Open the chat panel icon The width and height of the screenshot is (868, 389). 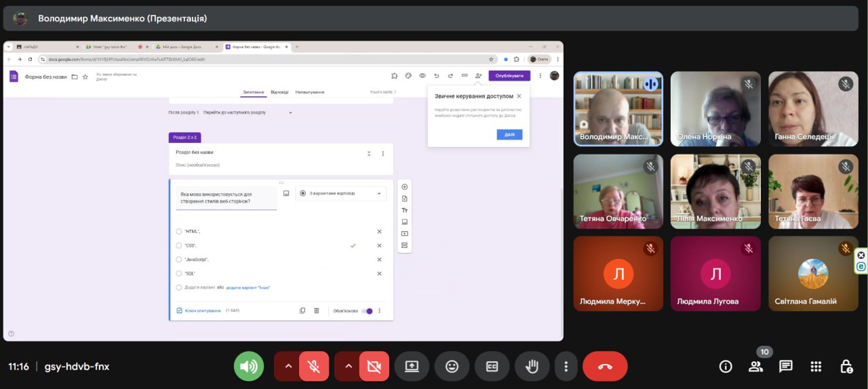(x=786, y=367)
